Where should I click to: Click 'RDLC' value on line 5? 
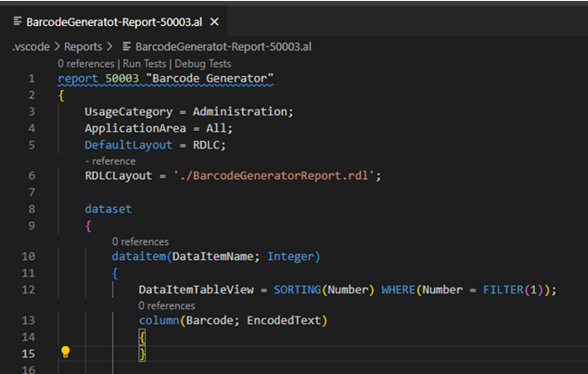[x=206, y=145]
